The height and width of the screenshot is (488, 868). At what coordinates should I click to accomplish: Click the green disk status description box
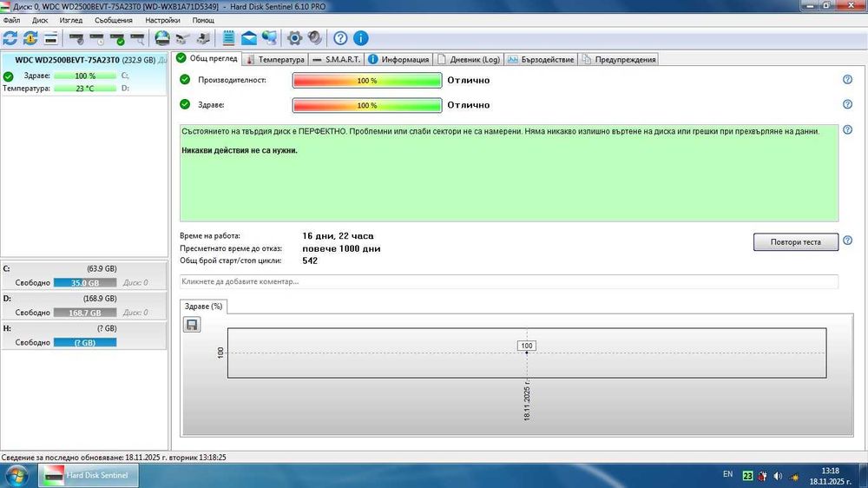pyautogui.click(x=509, y=173)
